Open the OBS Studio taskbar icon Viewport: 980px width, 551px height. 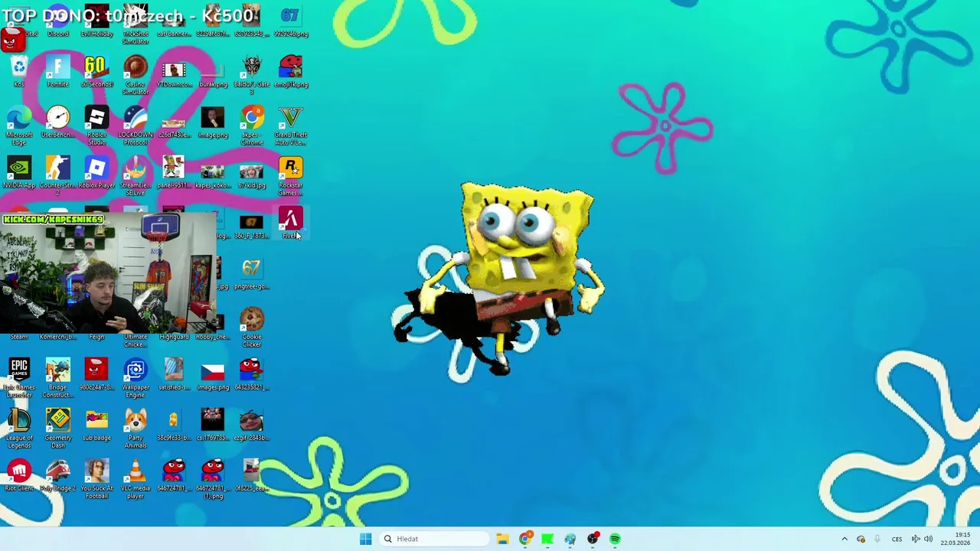point(593,539)
